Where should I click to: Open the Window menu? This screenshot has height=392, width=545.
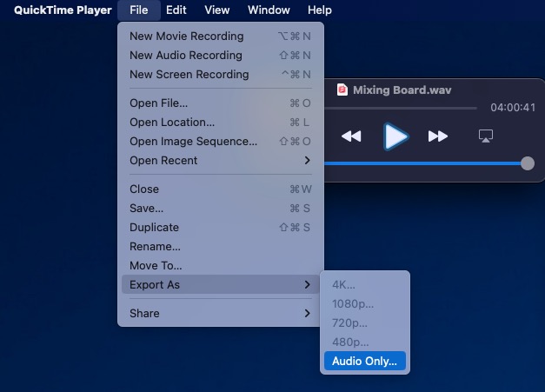[269, 10]
